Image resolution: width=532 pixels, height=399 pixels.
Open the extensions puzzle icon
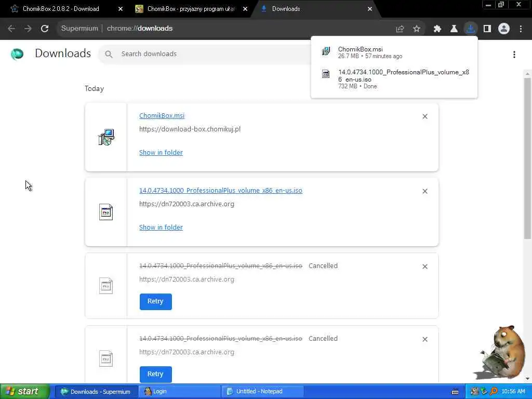tap(437, 29)
